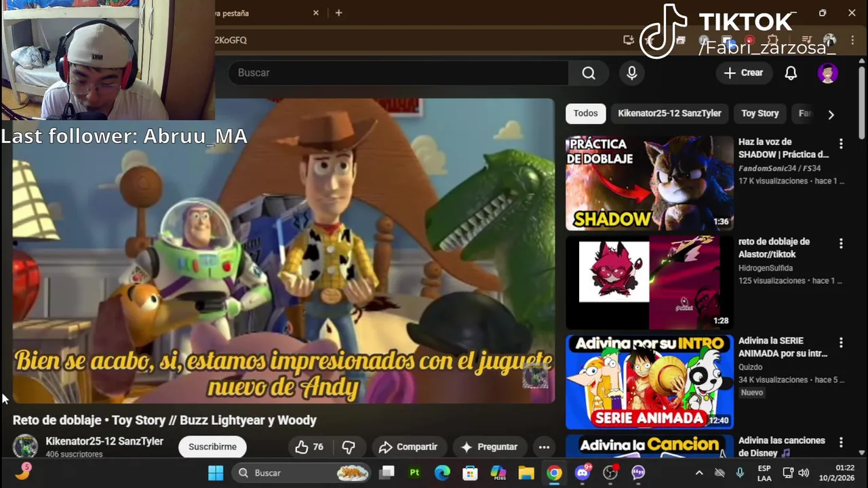Open Microsoft Edge from taskbar
The image size is (868, 488).
[442, 472]
